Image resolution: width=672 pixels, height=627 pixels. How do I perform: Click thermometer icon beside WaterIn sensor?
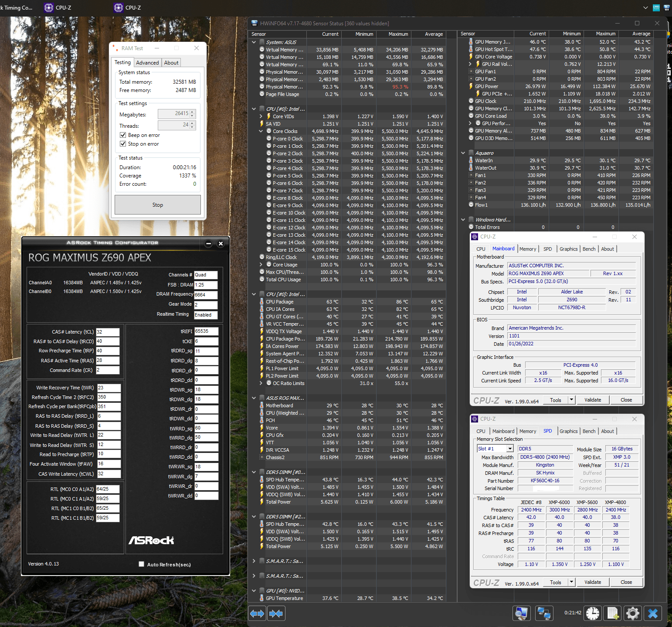click(471, 160)
